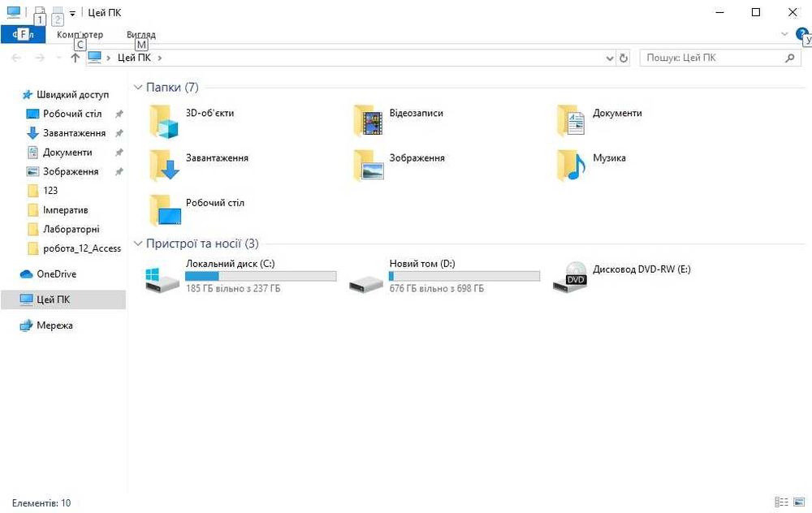Select Документи in Quick access sidebar

pyautogui.click(x=67, y=152)
